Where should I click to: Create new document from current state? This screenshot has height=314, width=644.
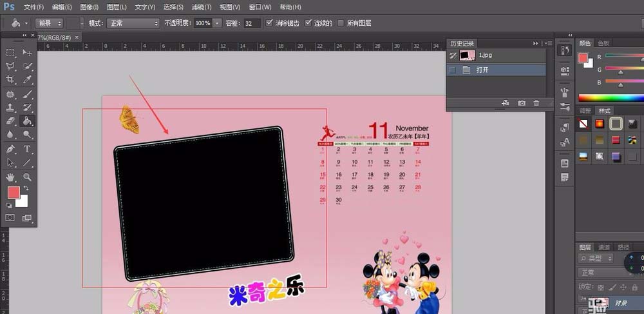[x=506, y=103]
